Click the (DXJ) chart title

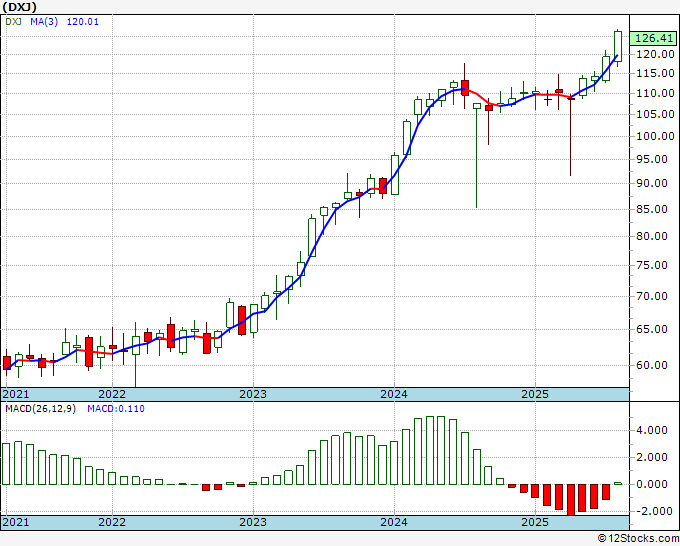20,7
